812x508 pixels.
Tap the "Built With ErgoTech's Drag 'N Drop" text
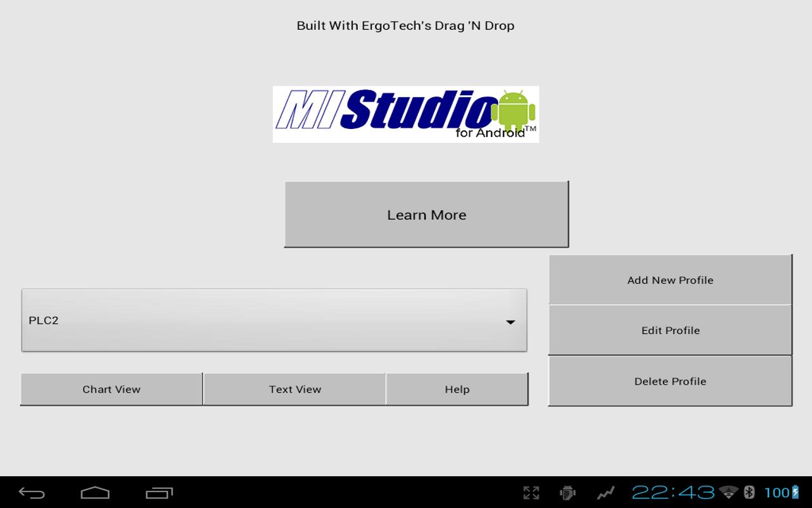point(405,26)
